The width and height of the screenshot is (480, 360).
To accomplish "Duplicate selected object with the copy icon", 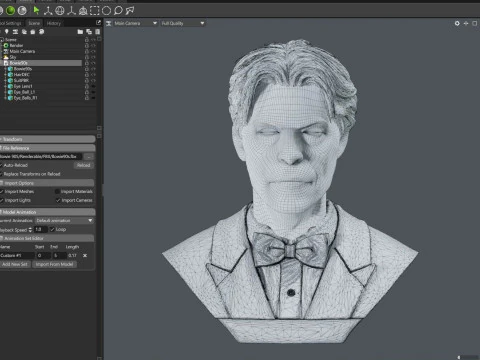I will 89,32.
